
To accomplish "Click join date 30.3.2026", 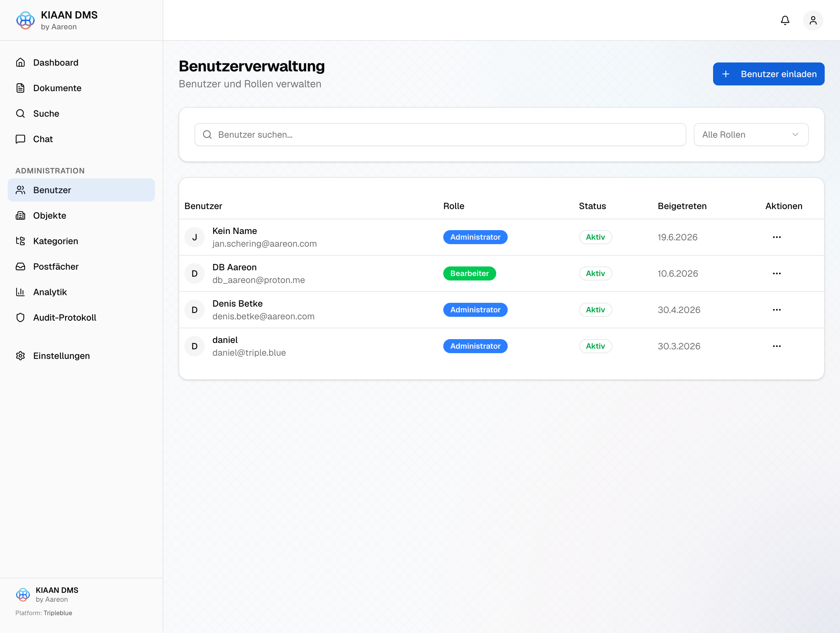I will coord(679,346).
